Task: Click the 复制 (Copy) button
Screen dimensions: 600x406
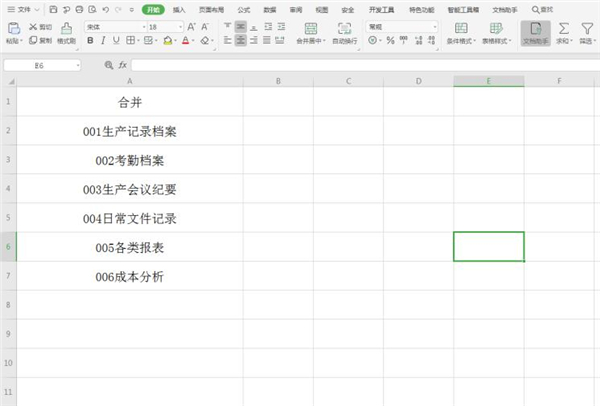Action: 40,41
